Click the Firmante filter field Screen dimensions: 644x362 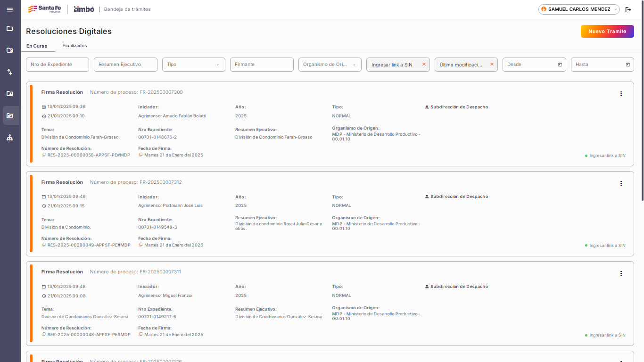(262, 65)
